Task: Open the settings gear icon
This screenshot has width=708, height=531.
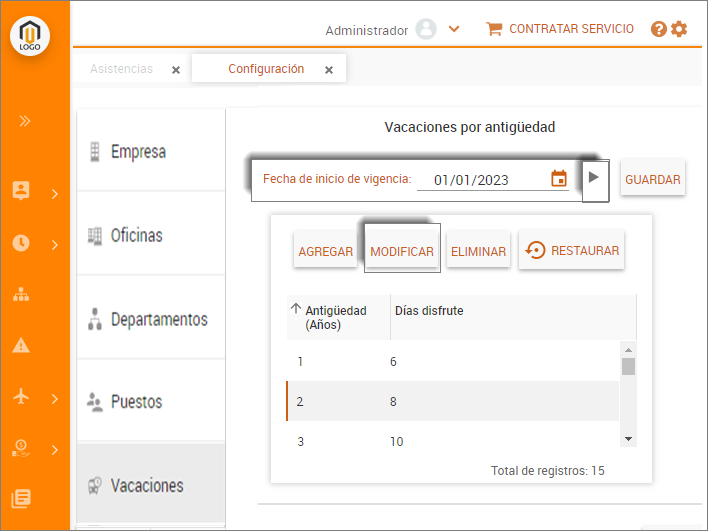Action: 679,29
